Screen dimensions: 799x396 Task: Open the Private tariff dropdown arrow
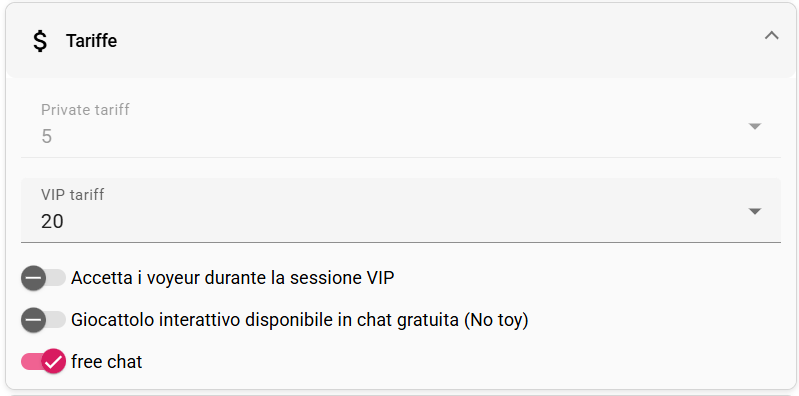tap(755, 126)
